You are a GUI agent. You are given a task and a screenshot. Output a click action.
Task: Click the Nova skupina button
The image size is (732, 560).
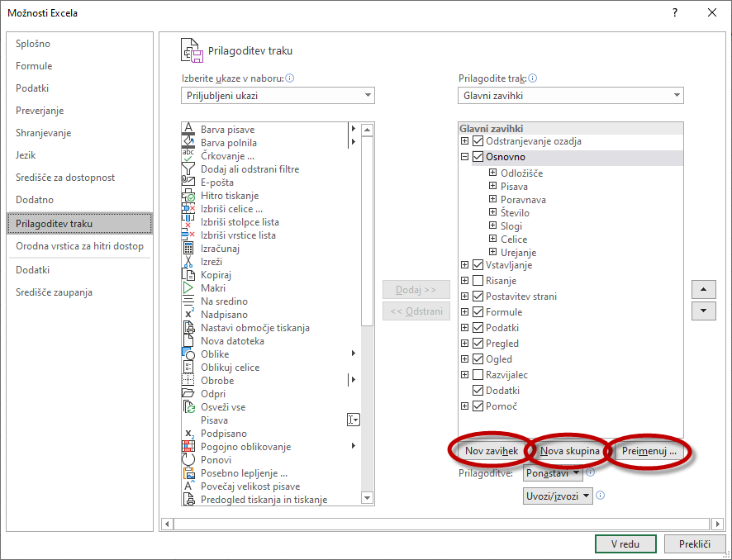[x=569, y=451]
